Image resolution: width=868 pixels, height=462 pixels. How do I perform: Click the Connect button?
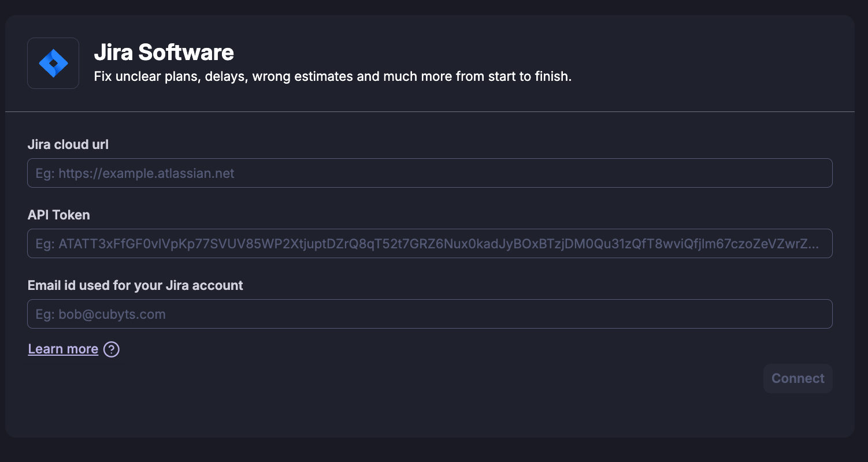(798, 379)
